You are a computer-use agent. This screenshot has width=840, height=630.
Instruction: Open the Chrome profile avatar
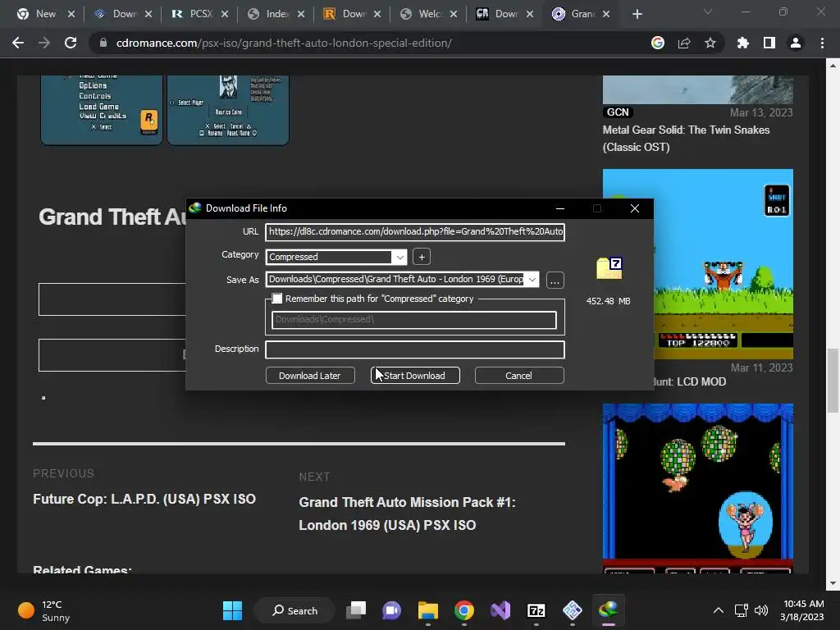796,43
